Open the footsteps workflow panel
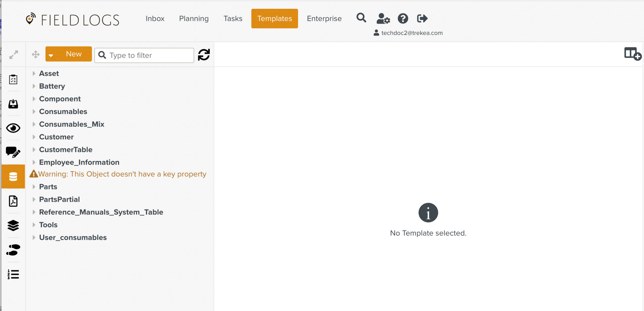 (x=13, y=250)
